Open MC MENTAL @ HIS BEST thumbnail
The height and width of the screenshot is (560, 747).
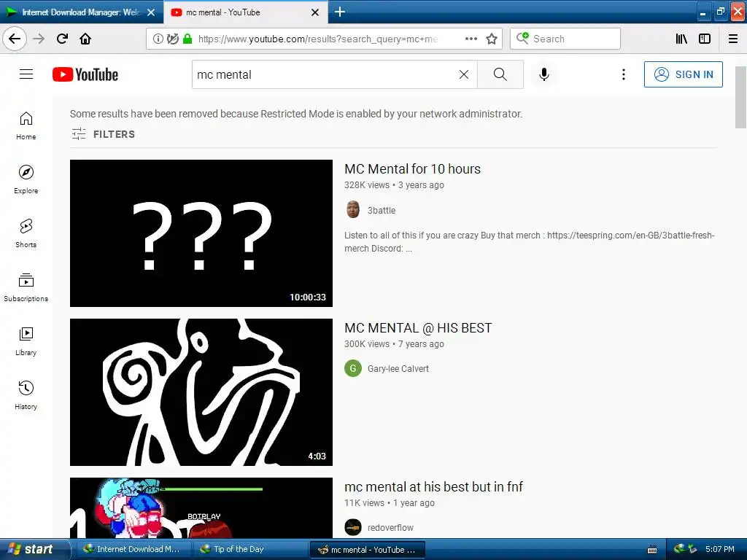coord(201,392)
